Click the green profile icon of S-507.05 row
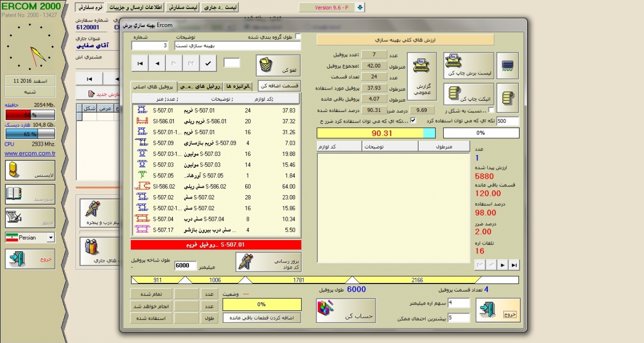 click(143, 175)
